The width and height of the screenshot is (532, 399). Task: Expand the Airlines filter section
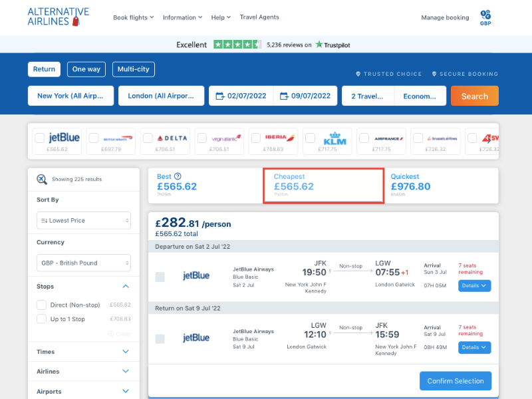126,371
